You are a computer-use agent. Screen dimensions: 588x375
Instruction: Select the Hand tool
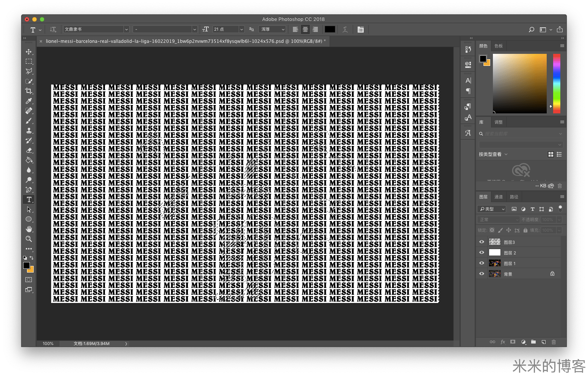29,229
